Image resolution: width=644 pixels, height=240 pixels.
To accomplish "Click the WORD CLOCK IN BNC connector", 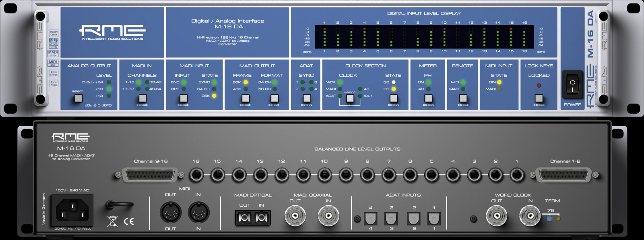I will pos(530,216).
